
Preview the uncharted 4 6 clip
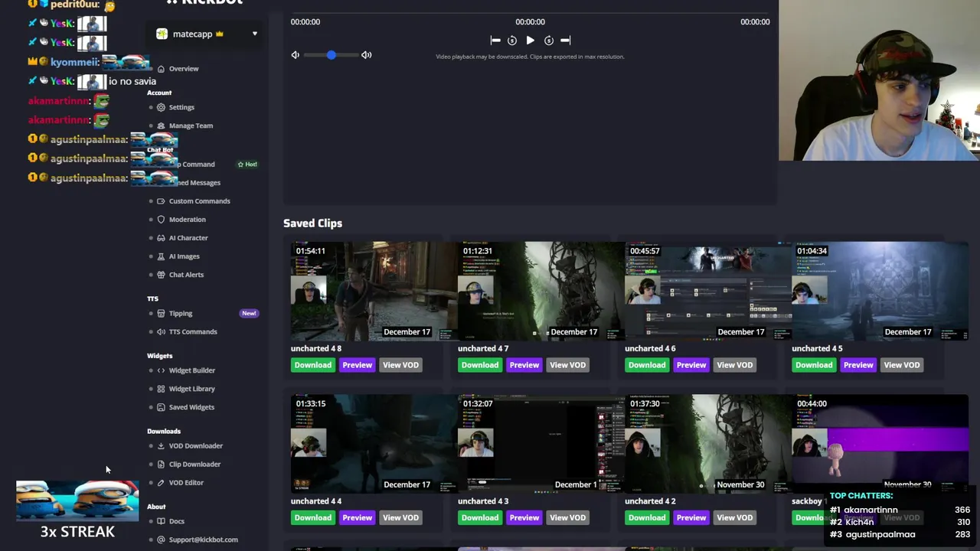point(691,365)
